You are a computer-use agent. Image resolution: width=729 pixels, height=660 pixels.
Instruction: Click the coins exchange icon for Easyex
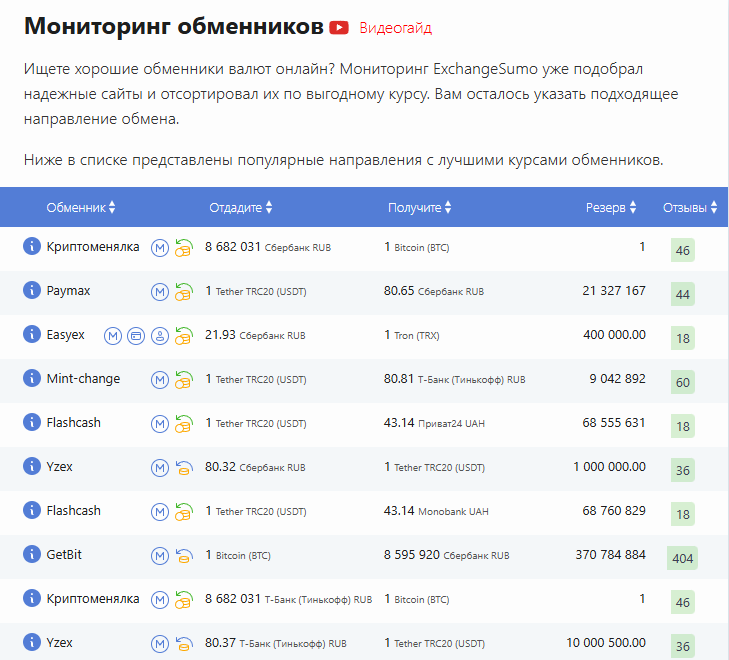(184, 336)
